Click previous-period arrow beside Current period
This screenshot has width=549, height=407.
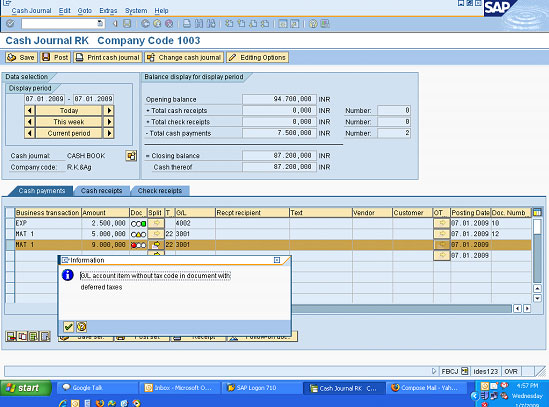[30, 133]
